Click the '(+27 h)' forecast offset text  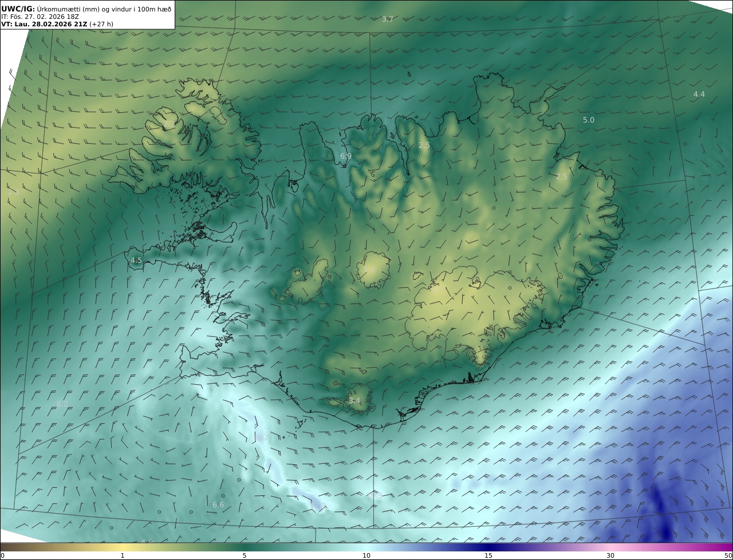pos(101,25)
